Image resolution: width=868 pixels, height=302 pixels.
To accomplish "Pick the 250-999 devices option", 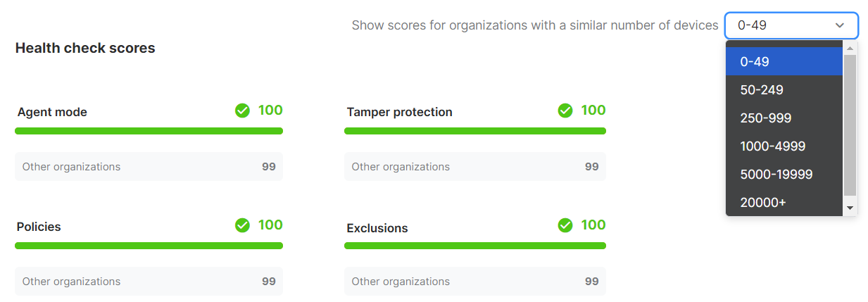I will [784, 118].
